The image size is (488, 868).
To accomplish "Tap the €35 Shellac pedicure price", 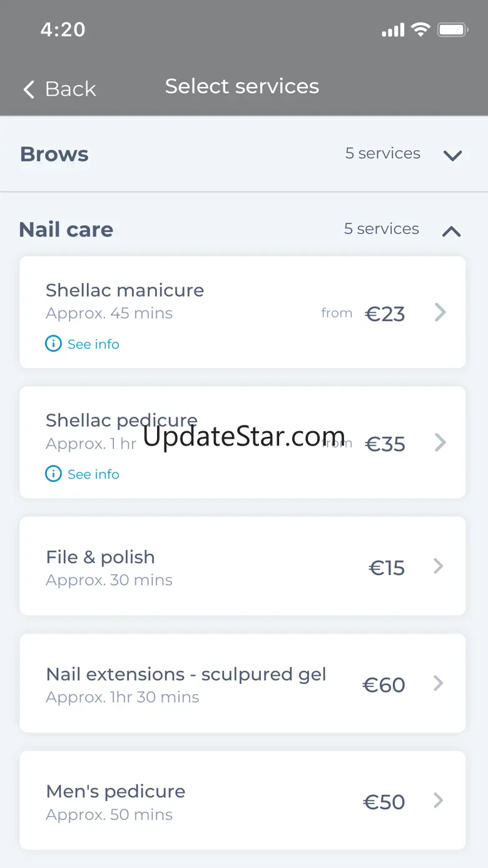I will pyautogui.click(x=385, y=444).
